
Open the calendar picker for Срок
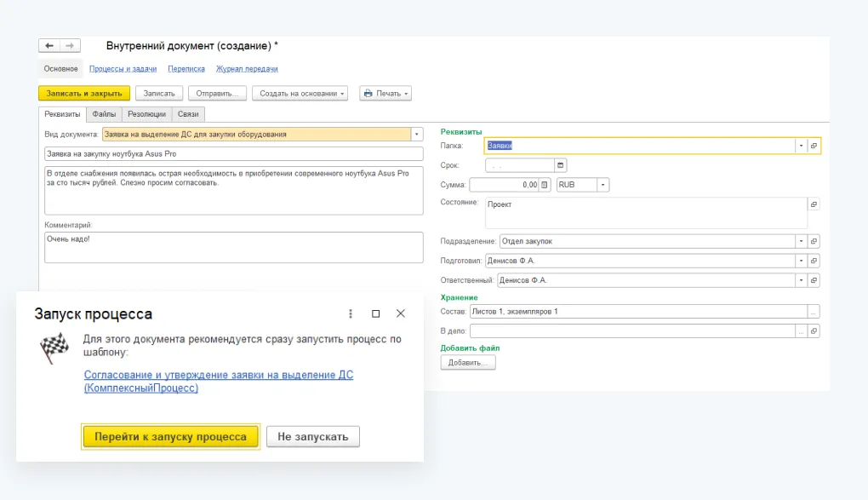(560, 165)
